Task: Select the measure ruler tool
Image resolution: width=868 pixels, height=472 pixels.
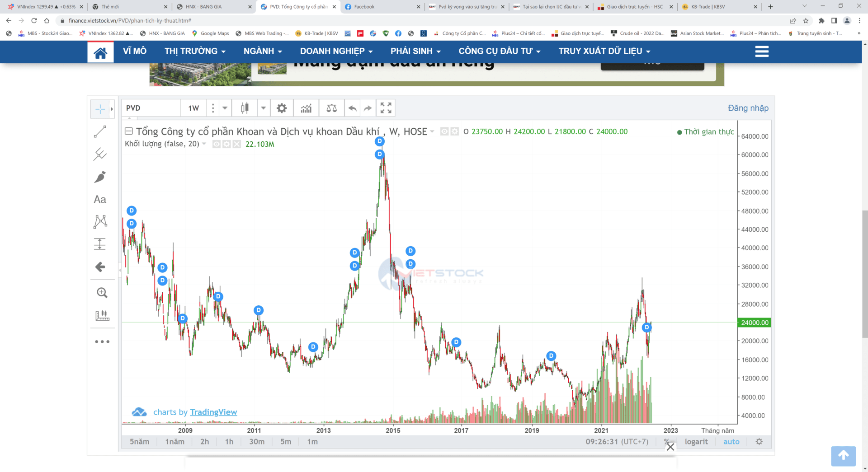Action: tap(102, 315)
